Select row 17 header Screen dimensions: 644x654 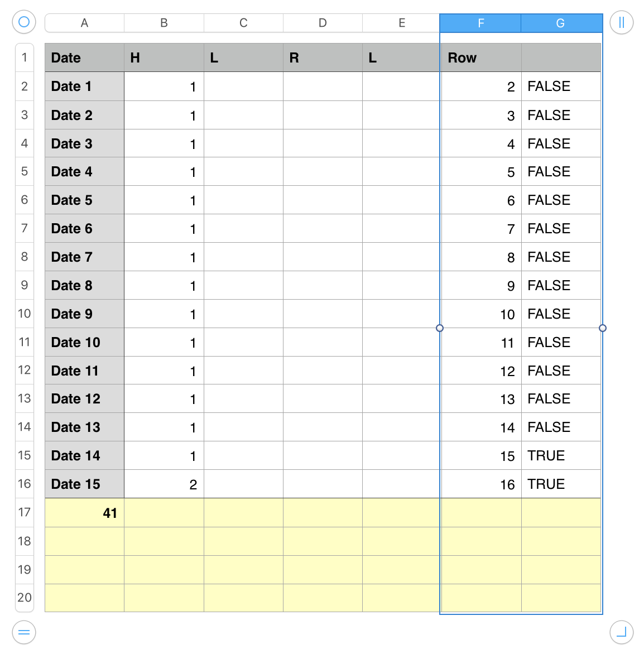25,512
